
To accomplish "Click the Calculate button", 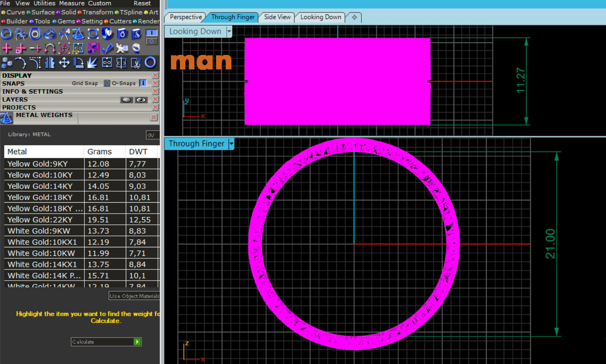I will [x=106, y=342].
